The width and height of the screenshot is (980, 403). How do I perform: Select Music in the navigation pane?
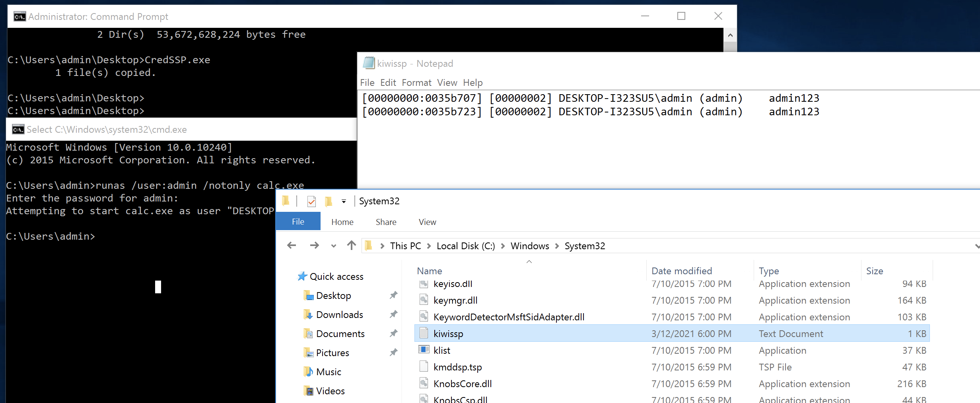click(x=329, y=372)
